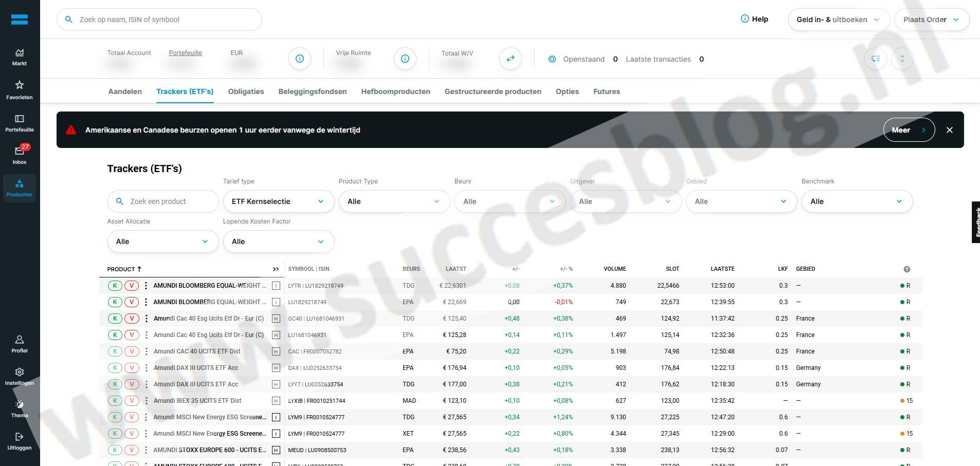Click V sell button for Amundi IBEX 35

click(132, 401)
